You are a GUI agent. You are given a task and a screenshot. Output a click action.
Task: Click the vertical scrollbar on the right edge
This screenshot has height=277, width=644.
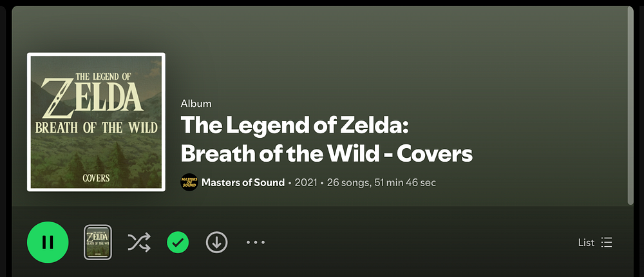630,105
